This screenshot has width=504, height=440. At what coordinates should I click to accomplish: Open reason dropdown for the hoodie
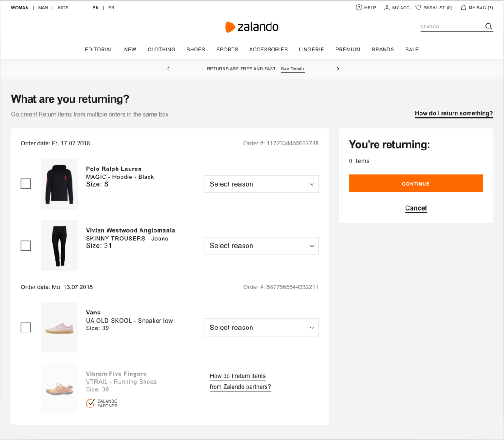261,184
